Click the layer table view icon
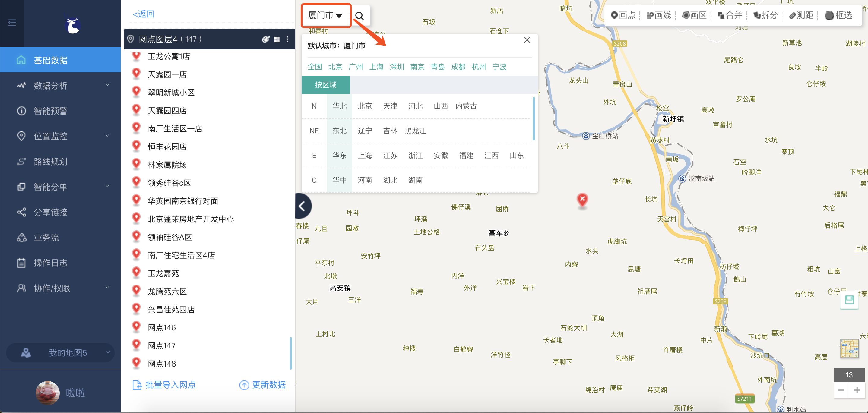 pos(277,39)
